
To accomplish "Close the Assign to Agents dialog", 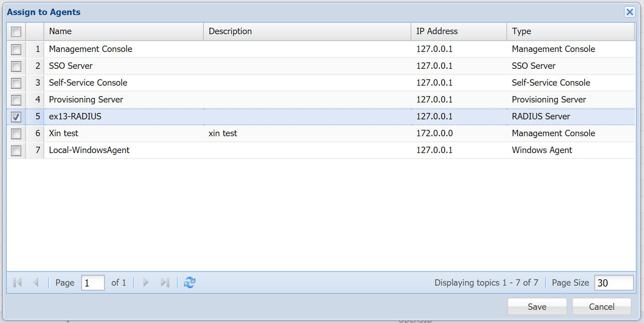I will pos(629,12).
